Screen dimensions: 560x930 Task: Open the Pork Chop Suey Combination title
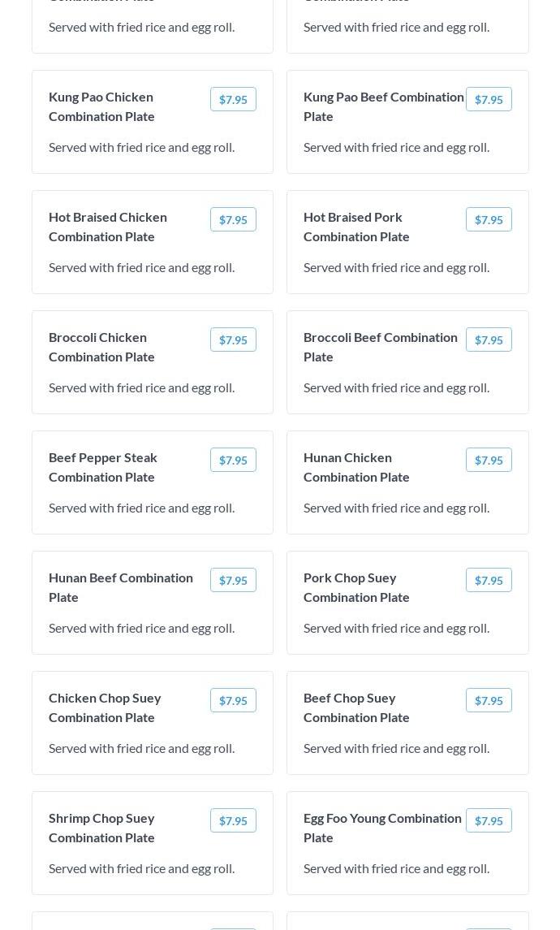point(356,587)
